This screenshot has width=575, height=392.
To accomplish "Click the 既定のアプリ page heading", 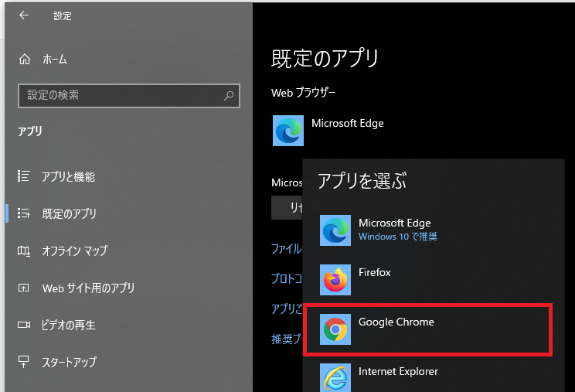I will coord(325,59).
